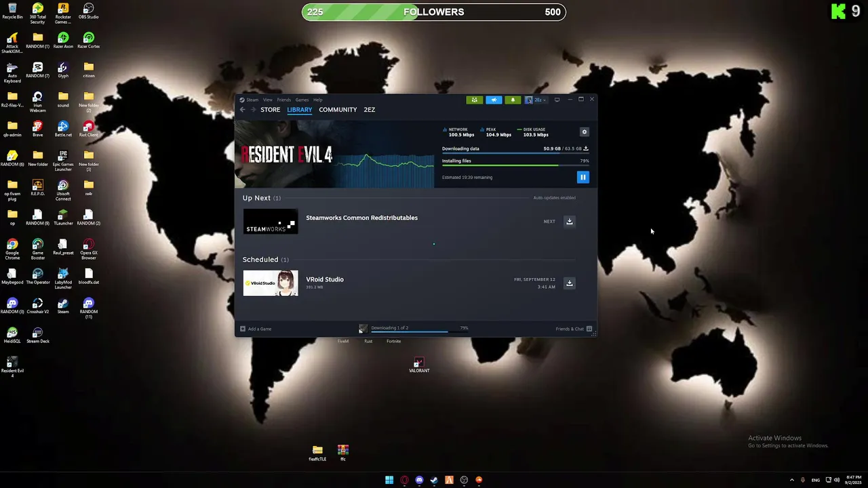Open Friends & Chat
Viewport: 868px width, 488px height.
coord(574,329)
